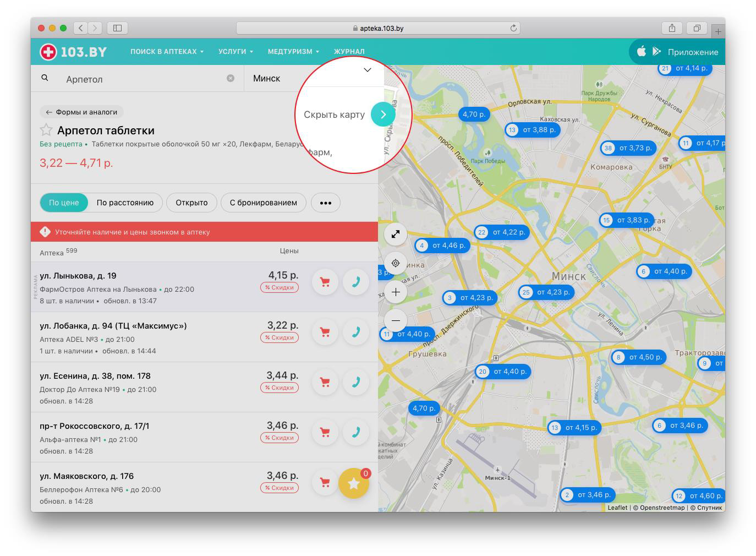
Task: Select map marker от 3,83 р.
Action: tap(627, 220)
